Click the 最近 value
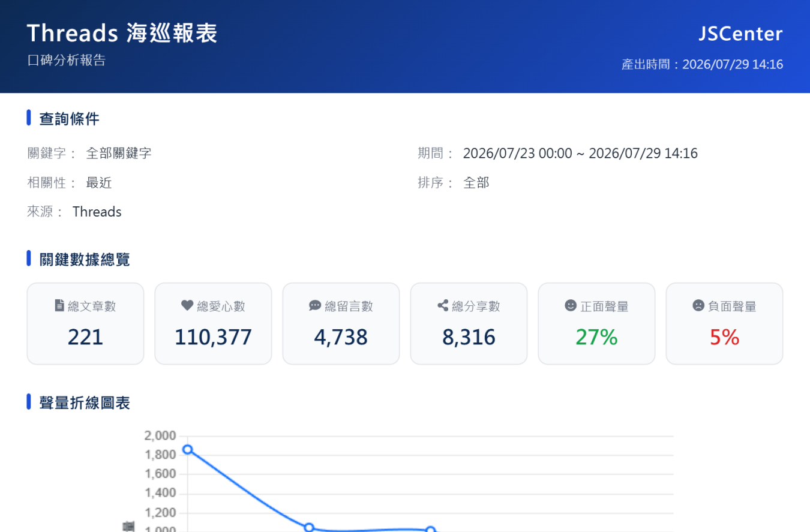Viewport: 810px width, 532px height. point(99,183)
